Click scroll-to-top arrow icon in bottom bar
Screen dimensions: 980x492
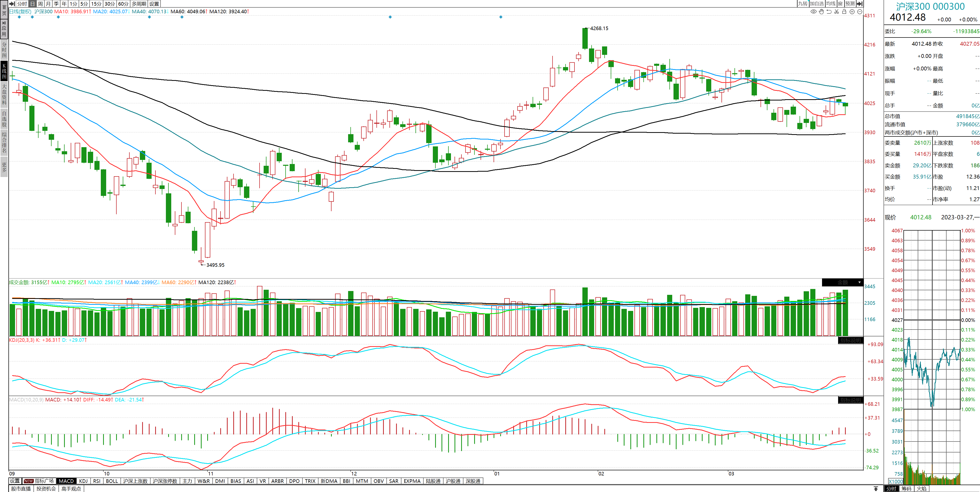pos(876,489)
